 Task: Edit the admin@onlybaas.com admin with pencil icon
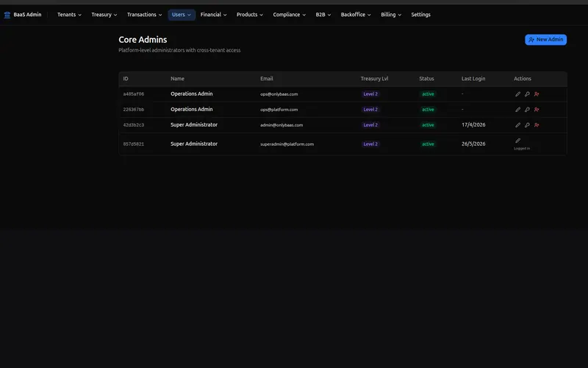tap(517, 125)
